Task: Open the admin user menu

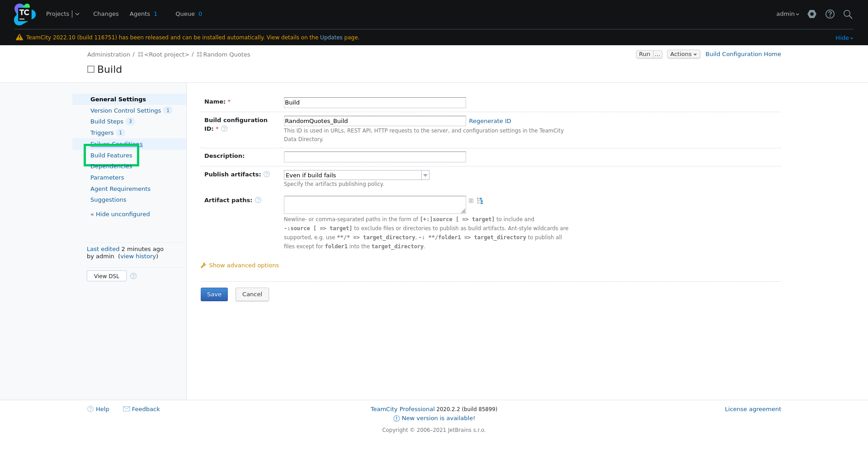Action: (788, 14)
